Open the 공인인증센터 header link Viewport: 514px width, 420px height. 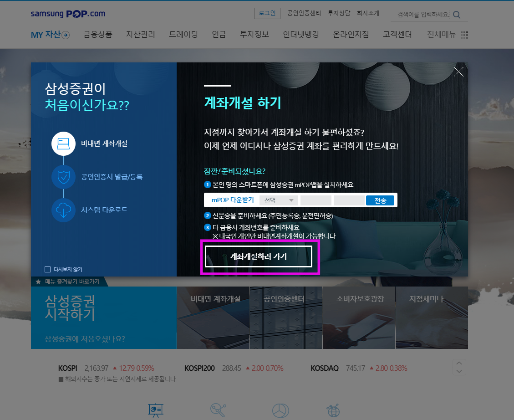[304, 13]
